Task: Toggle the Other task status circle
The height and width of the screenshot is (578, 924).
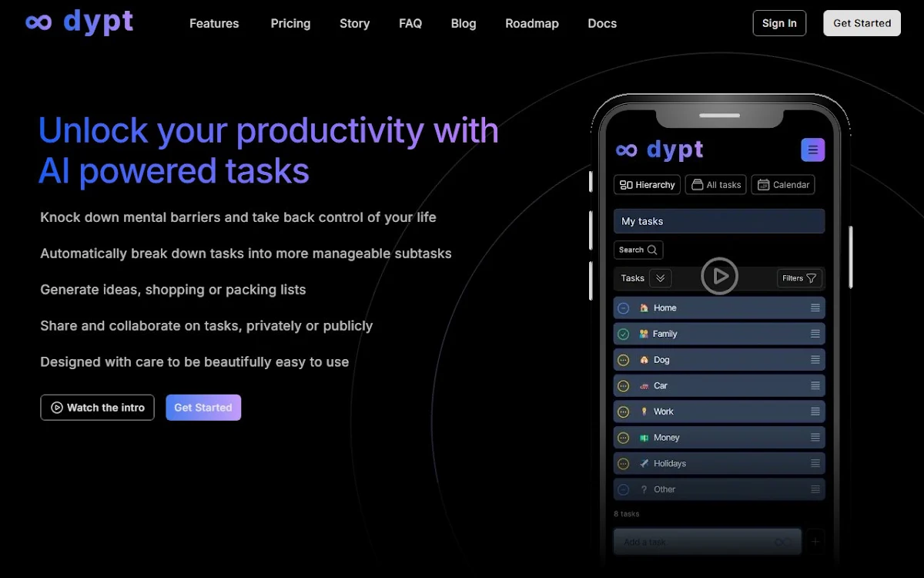Action: point(624,489)
